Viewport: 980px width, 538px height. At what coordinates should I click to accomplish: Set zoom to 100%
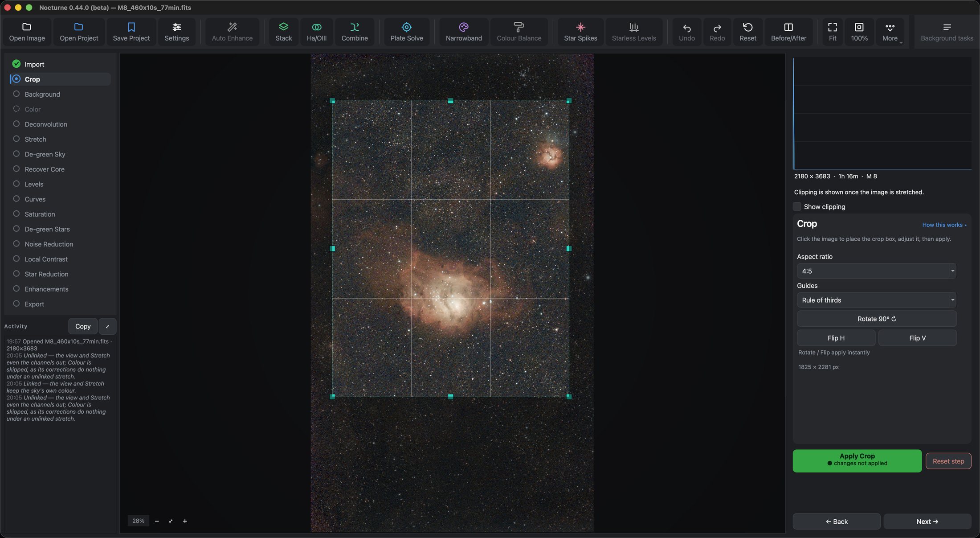tap(859, 32)
